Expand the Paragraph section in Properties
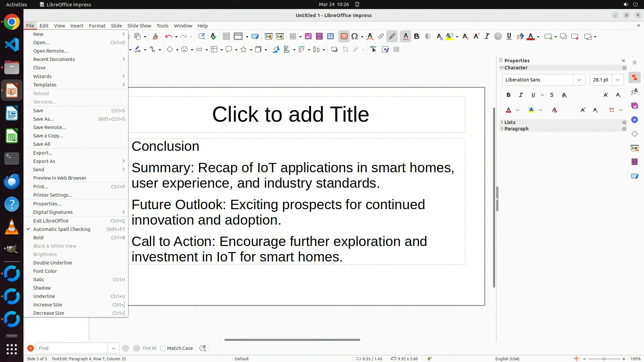644x362 pixels. click(516, 129)
